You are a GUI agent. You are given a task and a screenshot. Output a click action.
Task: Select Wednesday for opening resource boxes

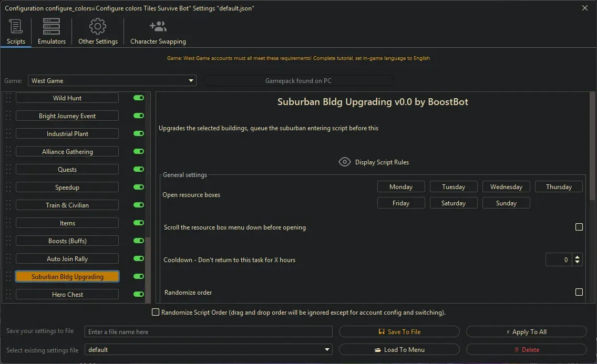tap(506, 187)
